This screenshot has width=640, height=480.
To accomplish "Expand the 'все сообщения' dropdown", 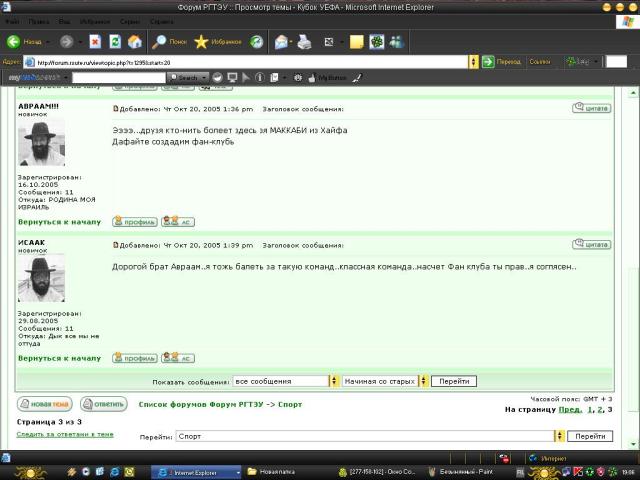I will pyautogui.click(x=334, y=381).
